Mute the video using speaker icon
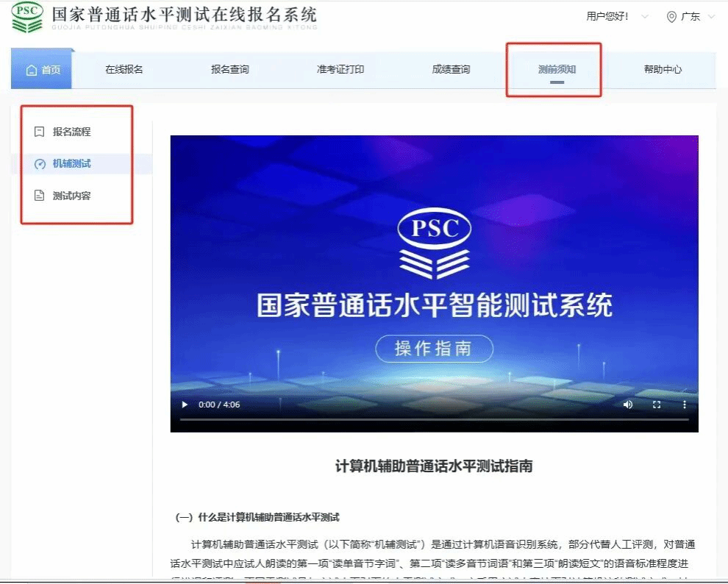Viewport: 728px width, 584px height. pyautogui.click(x=628, y=405)
